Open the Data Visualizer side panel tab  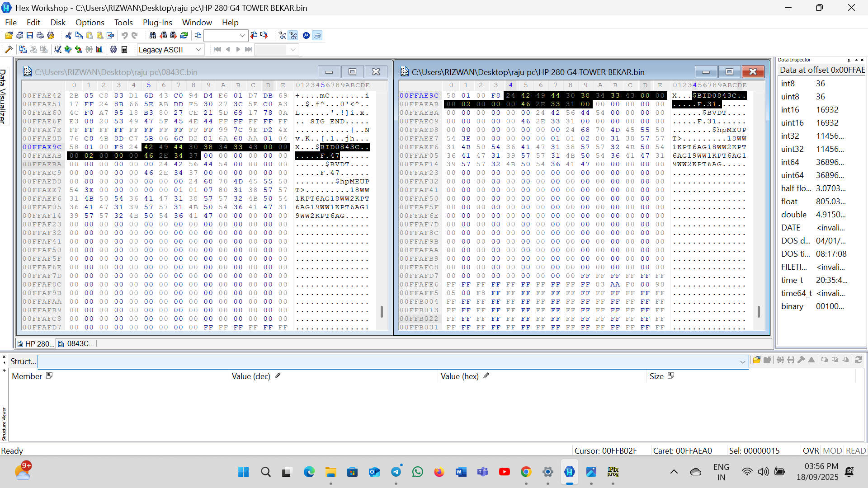4,96
